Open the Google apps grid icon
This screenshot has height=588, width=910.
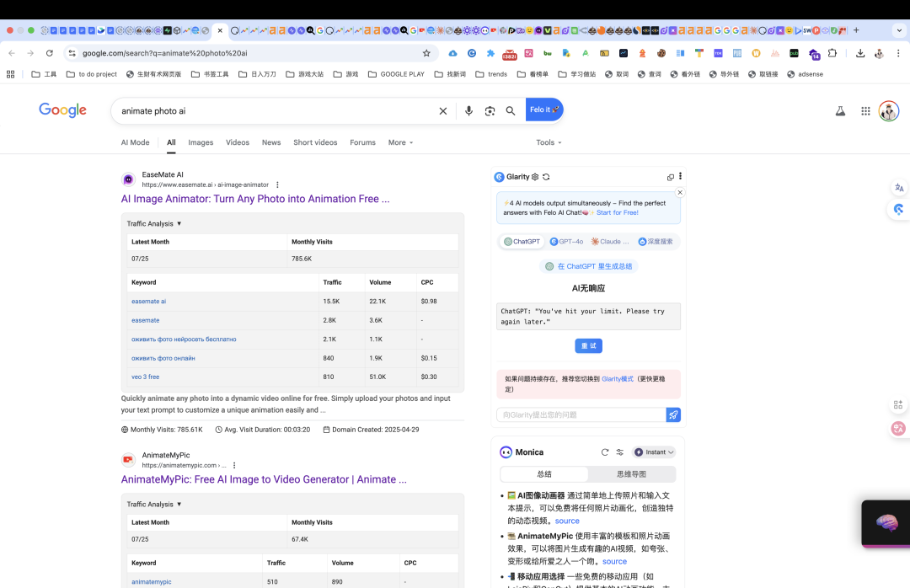pos(865,111)
